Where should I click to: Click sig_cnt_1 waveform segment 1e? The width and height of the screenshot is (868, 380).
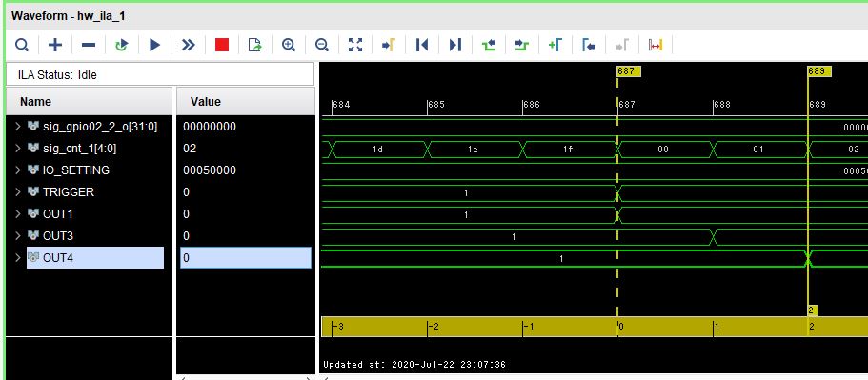pos(474,150)
